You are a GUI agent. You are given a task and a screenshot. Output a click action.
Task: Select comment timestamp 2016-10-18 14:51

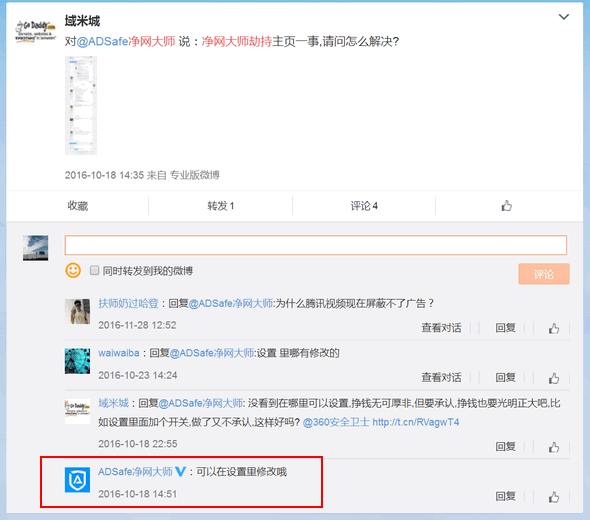coord(138,494)
